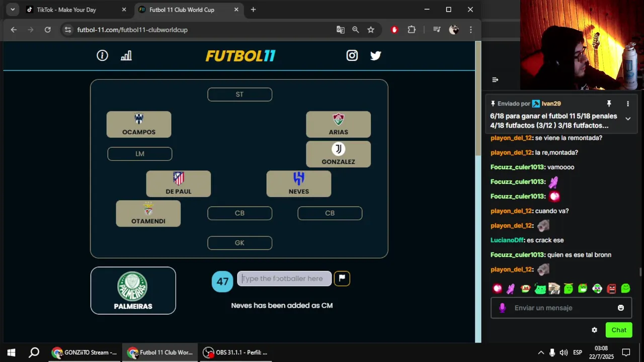Viewport: 644px width, 362px height.
Task: Open the Chrome three-dot menu
Action: pos(470,30)
